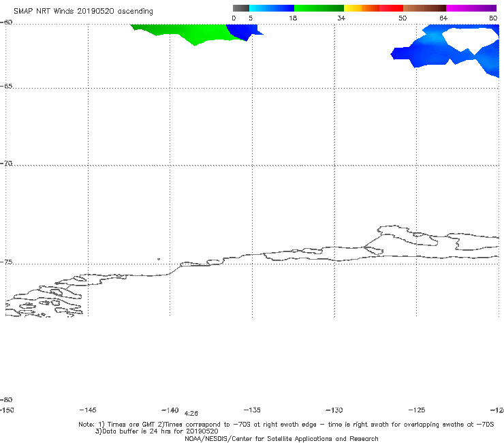Click the gray 0-5 segment of the color bar

(x=241, y=8)
